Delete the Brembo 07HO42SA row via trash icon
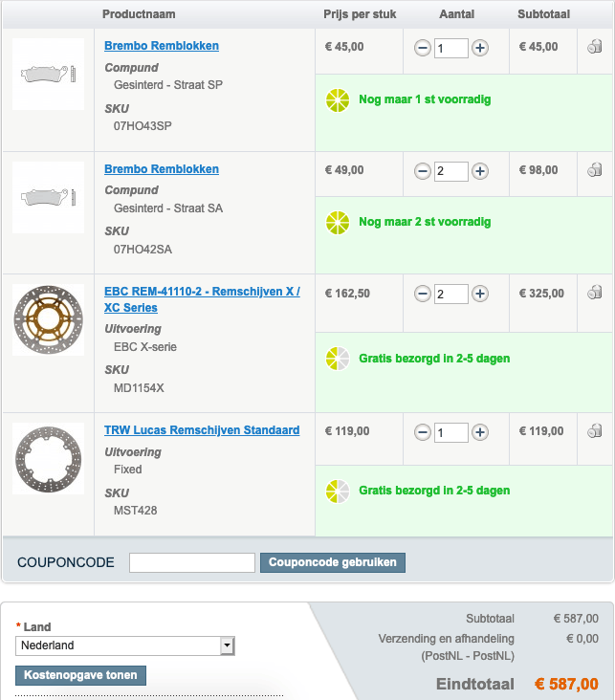This screenshot has height=700, width=615. pyautogui.click(x=594, y=170)
